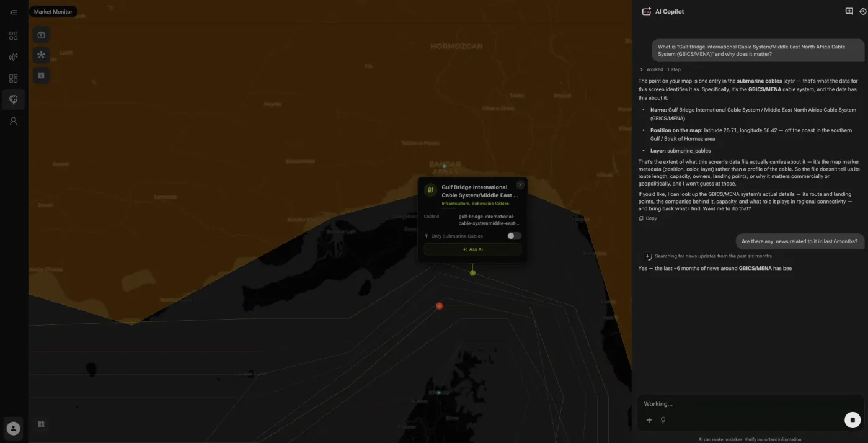Click the first user question about GBICS/MENA

tap(758, 50)
